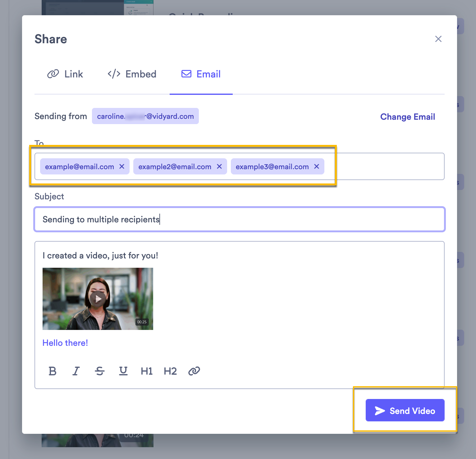The image size is (476, 459).
Task: Remove example2@email.com recipient
Action: click(219, 166)
